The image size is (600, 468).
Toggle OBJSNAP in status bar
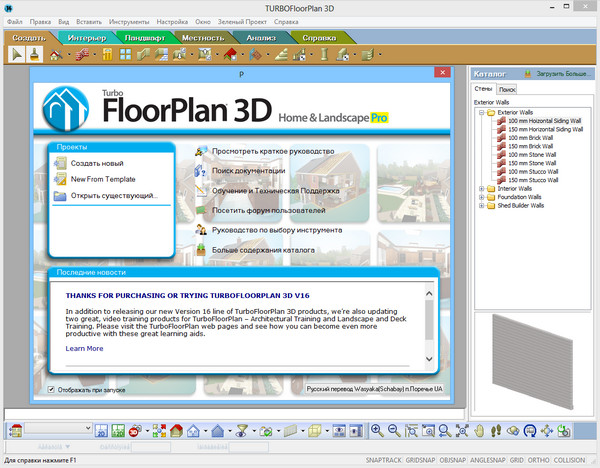click(453, 460)
